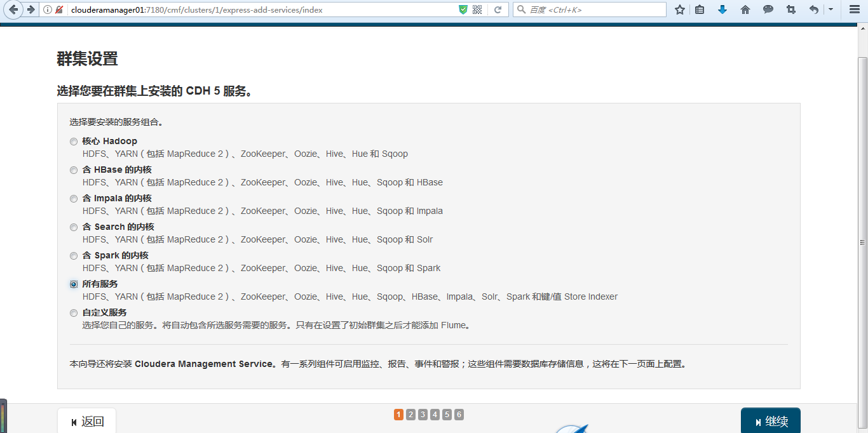
Task: Click the service list ending in Hue 和 Sqoop
Action: pos(245,154)
